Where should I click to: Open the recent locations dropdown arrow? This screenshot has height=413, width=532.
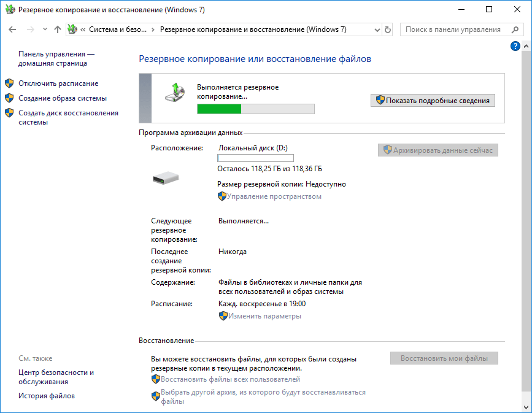point(45,29)
